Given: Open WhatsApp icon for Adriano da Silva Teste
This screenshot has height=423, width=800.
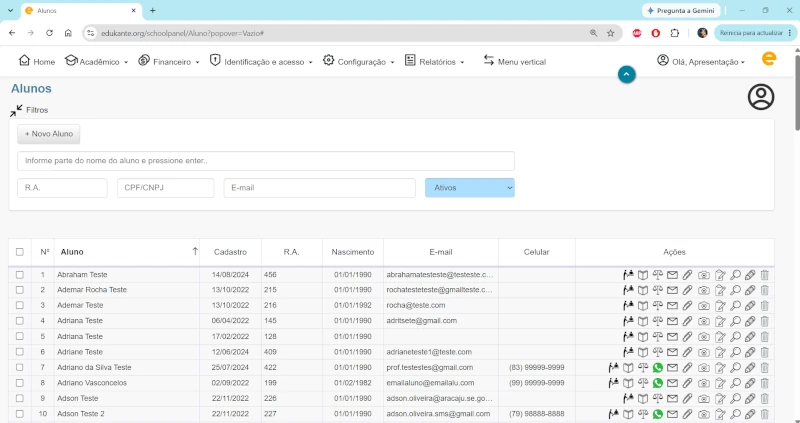Looking at the screenshot, I should point(658,368).
